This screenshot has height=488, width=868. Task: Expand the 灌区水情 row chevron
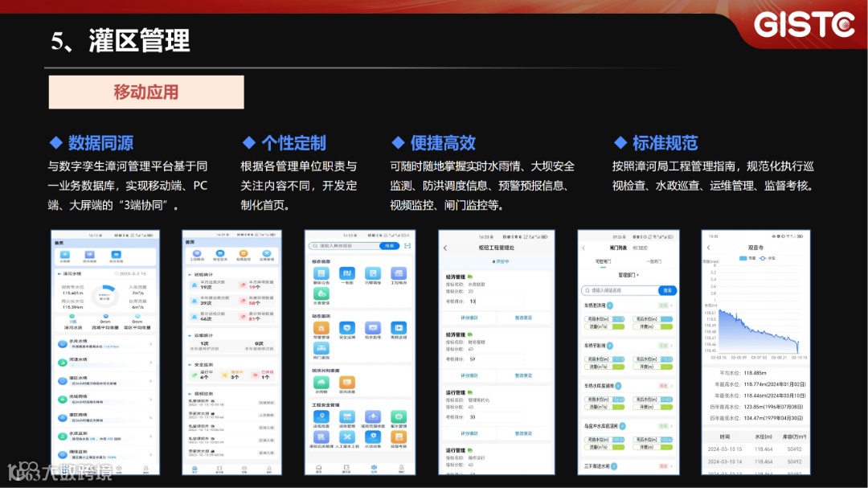(150, 380)
